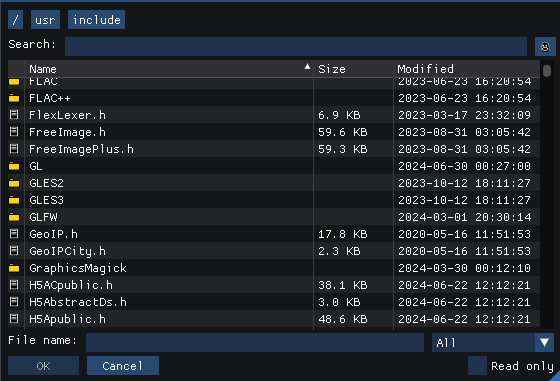Select the FreeImagePlus.h file name
The width and height of the screenshot is (560, 381).
(81, 149)
